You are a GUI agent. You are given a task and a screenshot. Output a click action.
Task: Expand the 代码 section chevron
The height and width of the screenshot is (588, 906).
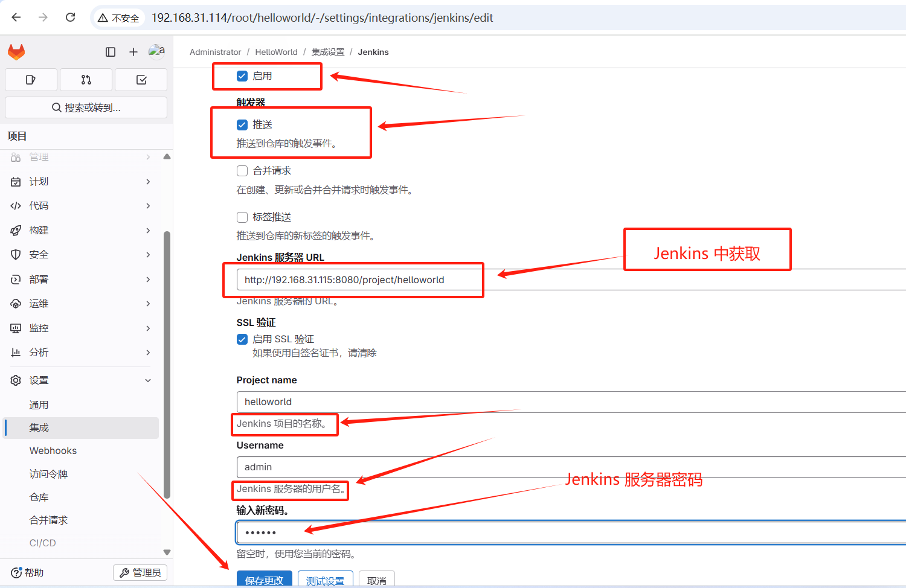[148, 206]
